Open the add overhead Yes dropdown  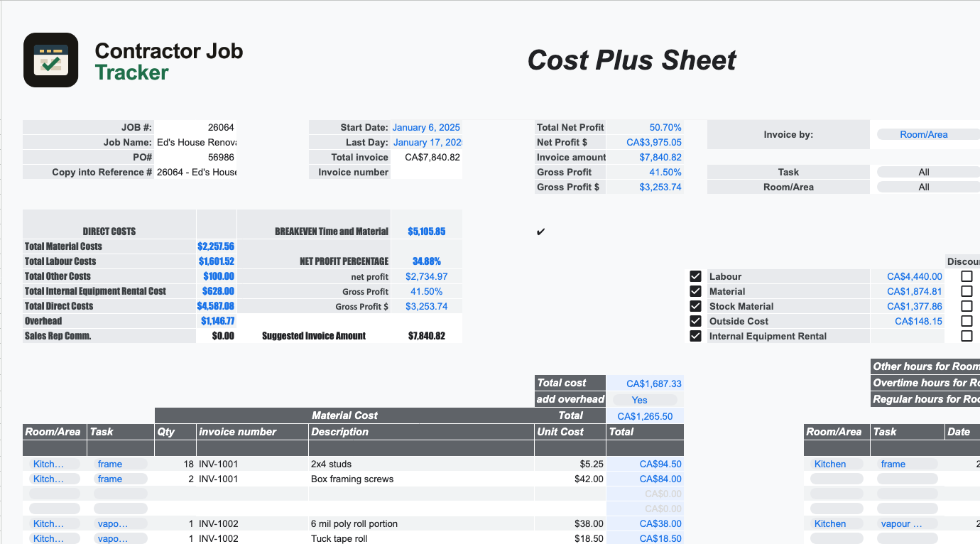pyautogui.click(x=644, y=400)
